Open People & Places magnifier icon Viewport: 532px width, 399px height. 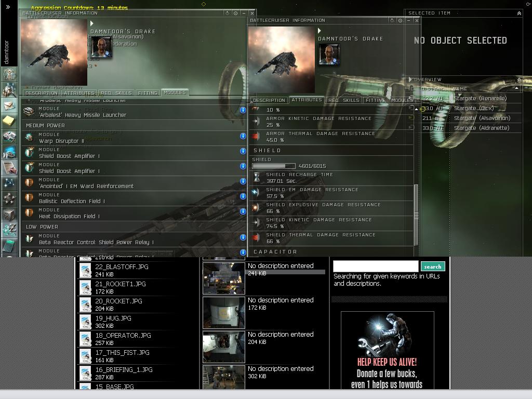tap(9, 90)
